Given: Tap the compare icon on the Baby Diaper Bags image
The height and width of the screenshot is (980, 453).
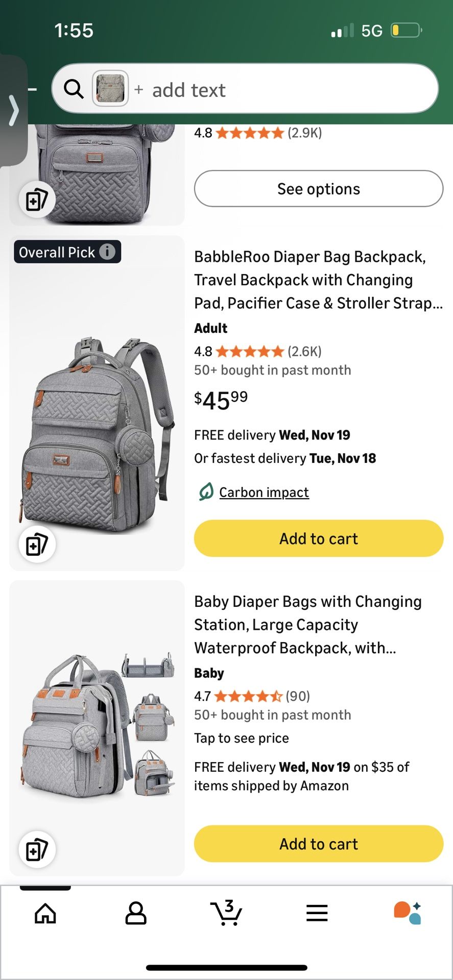Looking at the screenshot, I should [37, 849].
